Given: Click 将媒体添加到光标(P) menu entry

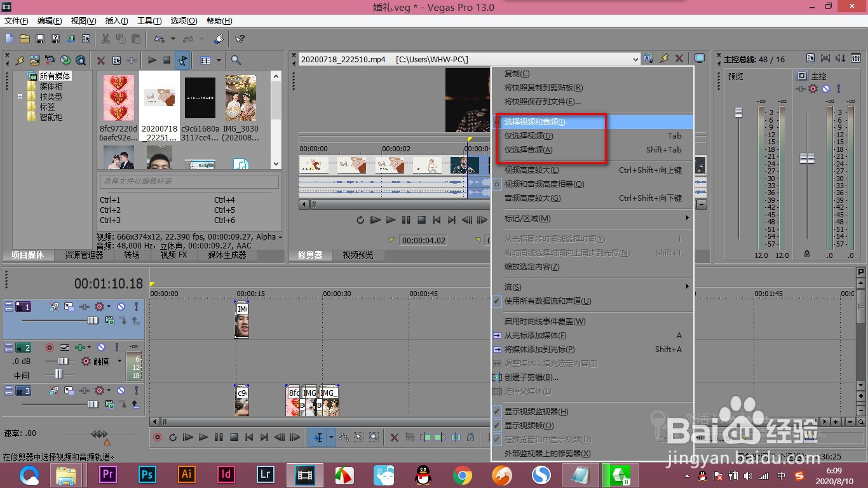Looking at the screenshot, I should click(x=592, y=349).
